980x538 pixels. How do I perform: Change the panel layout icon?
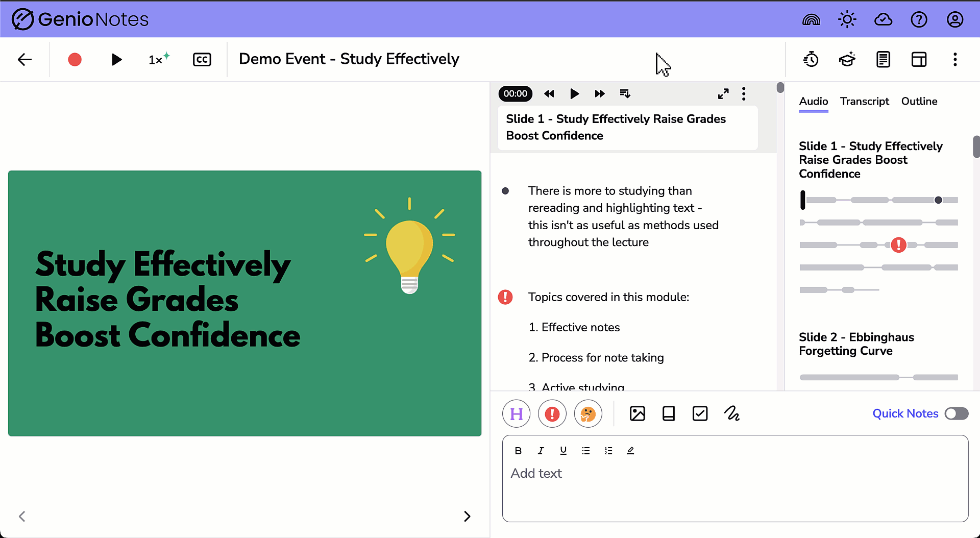click(919, 60)
